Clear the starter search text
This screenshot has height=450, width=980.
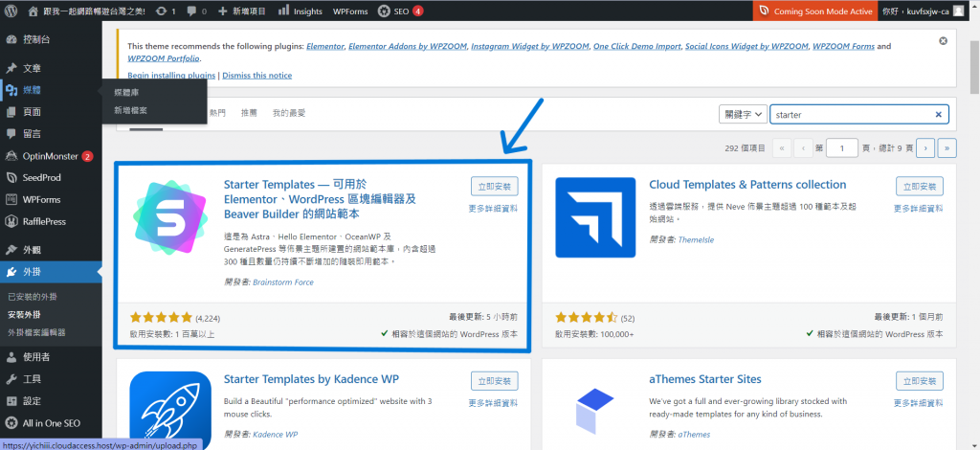pyautogui.click(x=938, y=114)
